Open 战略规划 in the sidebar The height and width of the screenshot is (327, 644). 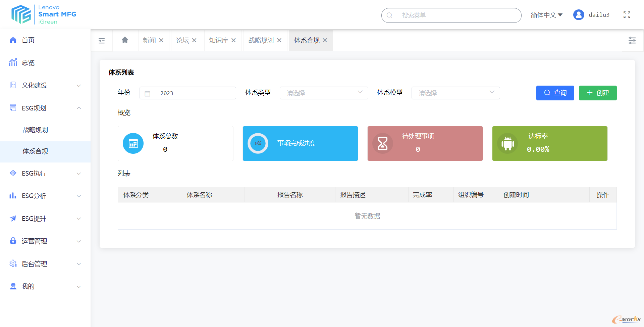45,130
